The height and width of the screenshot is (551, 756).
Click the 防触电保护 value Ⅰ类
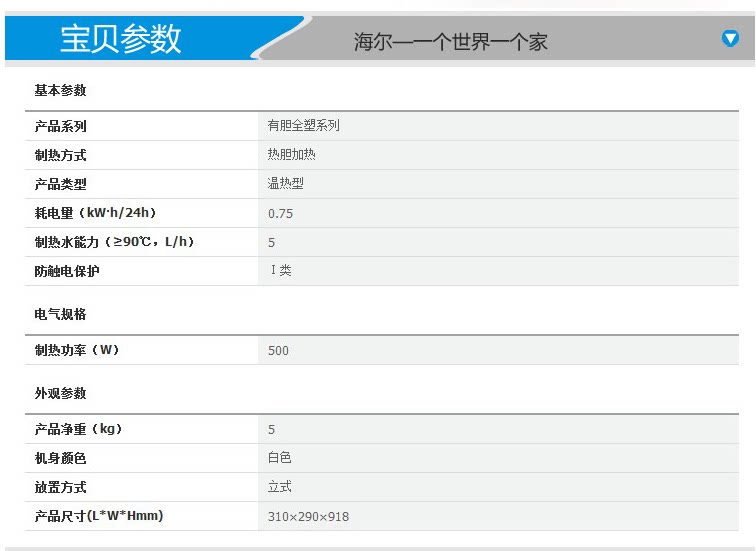pyautogui.click(x=281, y=271)
